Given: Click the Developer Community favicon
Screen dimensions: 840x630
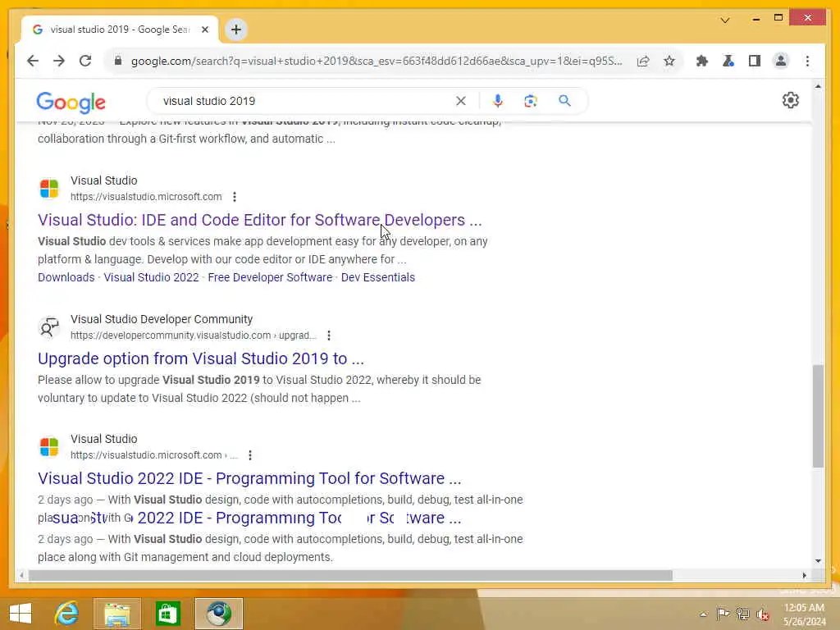Looking at the screenshot, I should click(49, 327).
